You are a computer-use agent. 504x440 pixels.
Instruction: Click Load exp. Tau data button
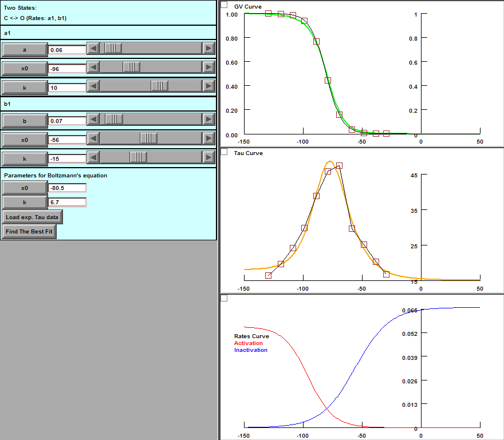point(32,217)
